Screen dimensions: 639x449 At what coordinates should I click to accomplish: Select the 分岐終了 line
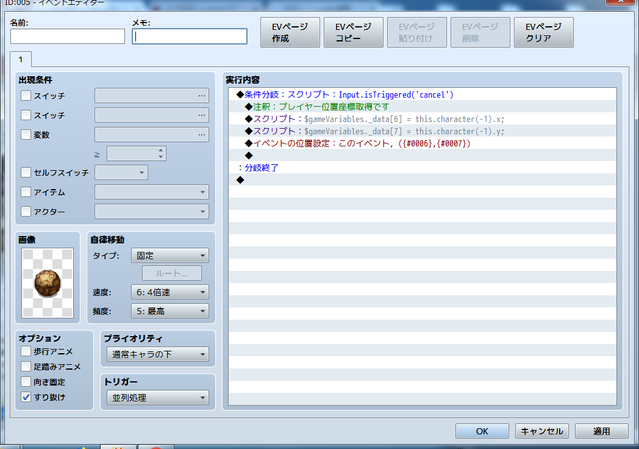coord(422,167)
